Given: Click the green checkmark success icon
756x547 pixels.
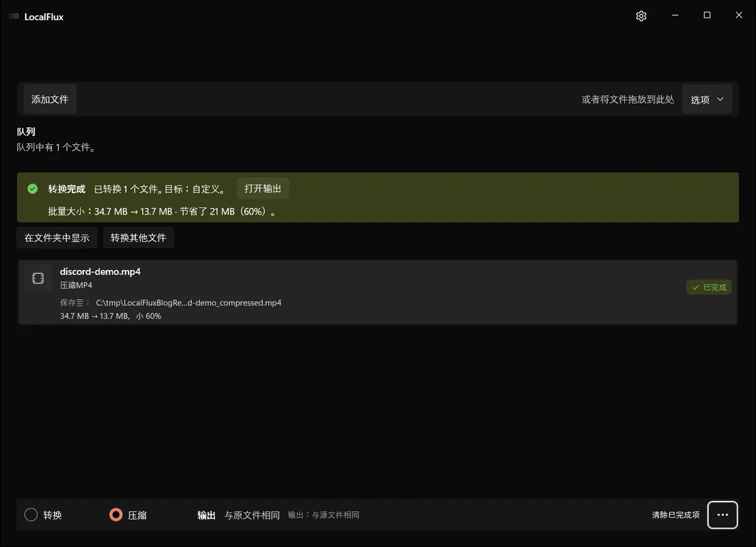Looking at the screenshot, I should tap(33, 189).
